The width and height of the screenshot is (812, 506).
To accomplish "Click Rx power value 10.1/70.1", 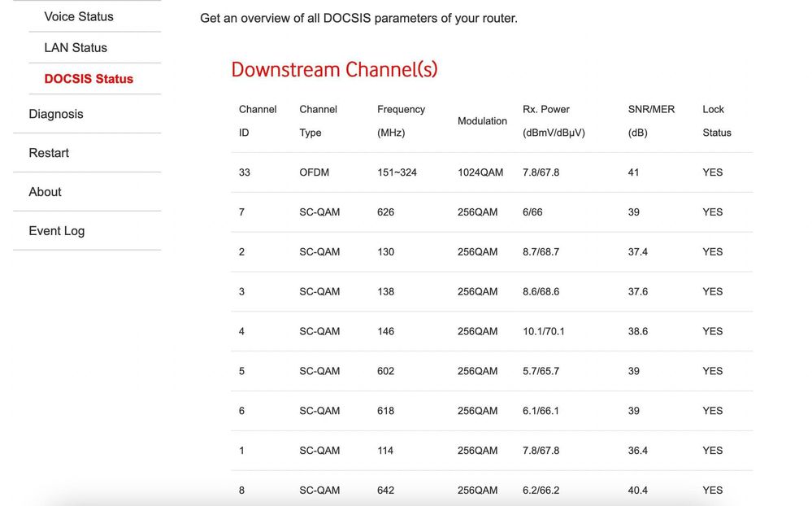I will [x=543, y=331].
